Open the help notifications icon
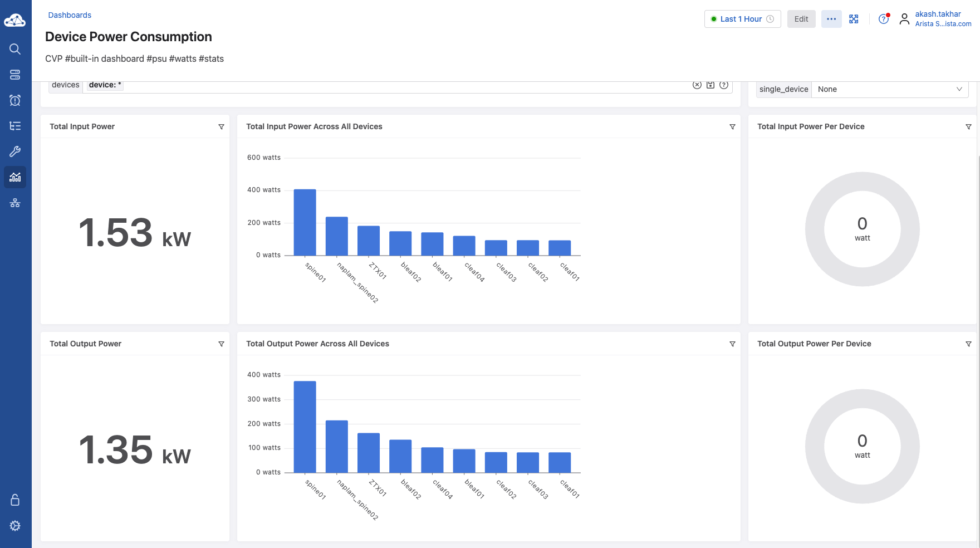 pyautogui.click(x=884, y=19)
